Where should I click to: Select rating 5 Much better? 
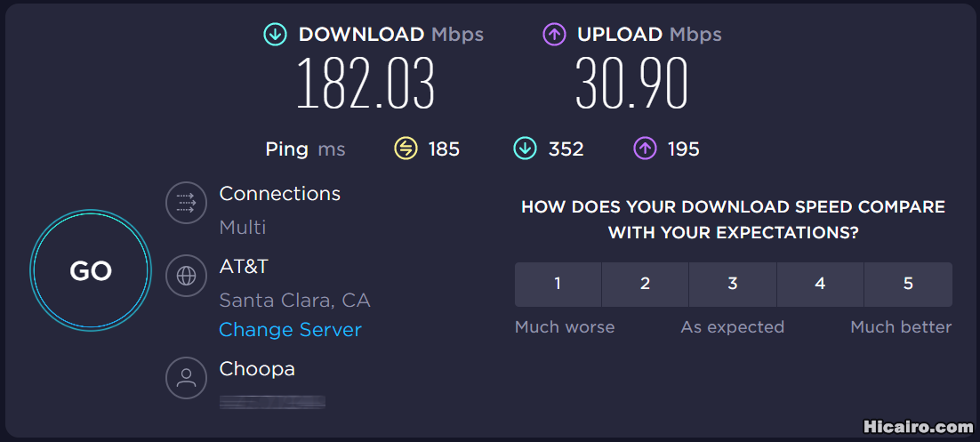908,284
